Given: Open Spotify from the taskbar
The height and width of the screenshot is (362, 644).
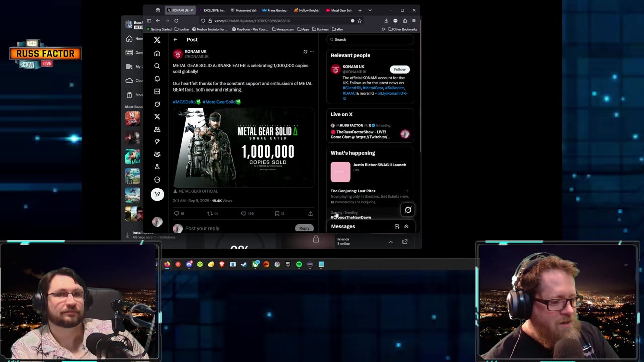Looking at the screenshot, I should [x=299, y=264].
